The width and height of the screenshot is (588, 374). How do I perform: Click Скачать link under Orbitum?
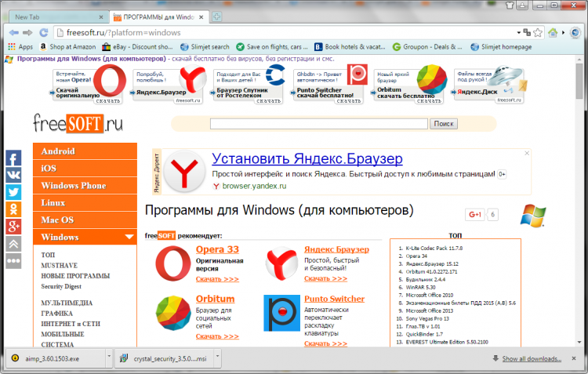217,336
